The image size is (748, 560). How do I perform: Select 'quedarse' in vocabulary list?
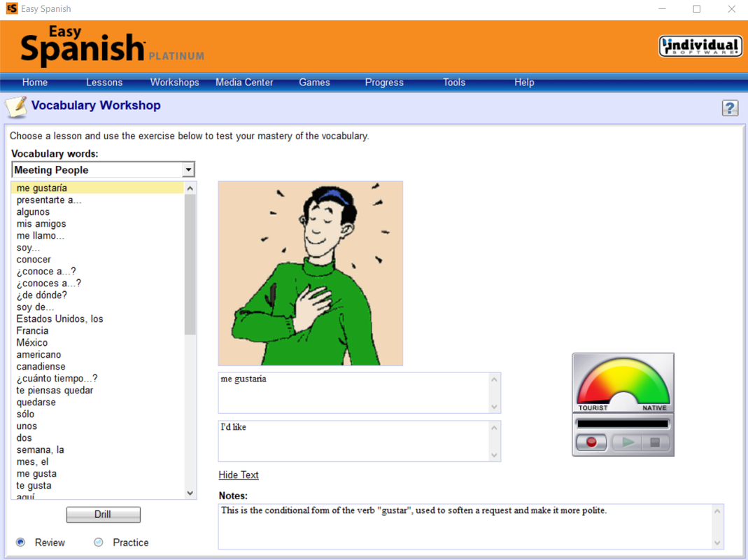pos(97,402)
